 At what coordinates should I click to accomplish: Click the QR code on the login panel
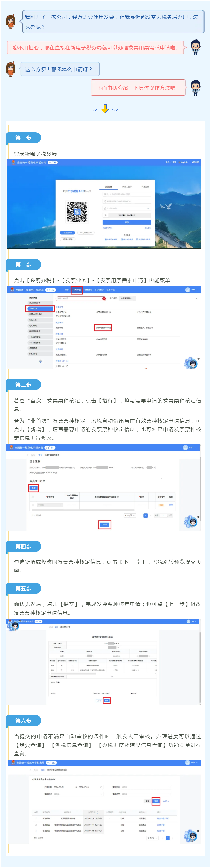tap(77, 212)
